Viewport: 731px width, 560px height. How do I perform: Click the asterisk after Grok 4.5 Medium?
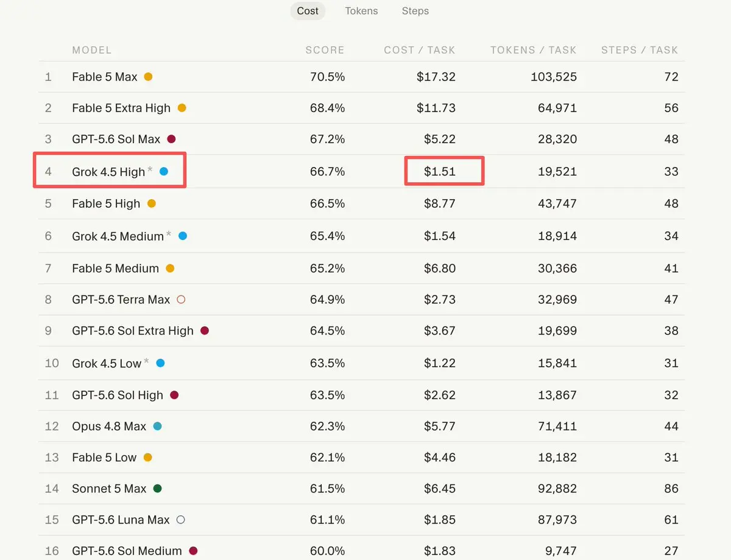click(169, 234)
